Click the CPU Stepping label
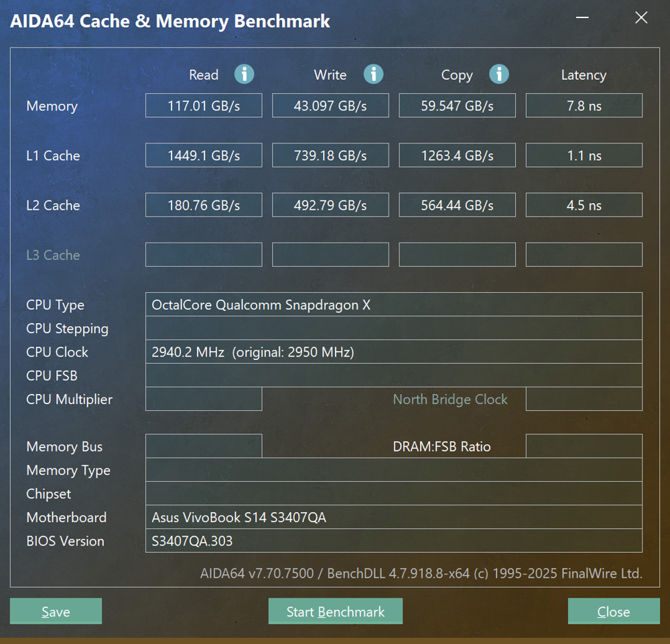 [x=67, y=329]
